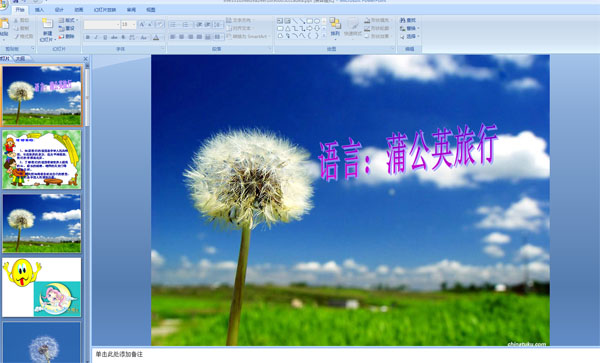The height and width of the screenshot is (363, 600).
Task: Click the Office button logo
Action: click(3, 5)
